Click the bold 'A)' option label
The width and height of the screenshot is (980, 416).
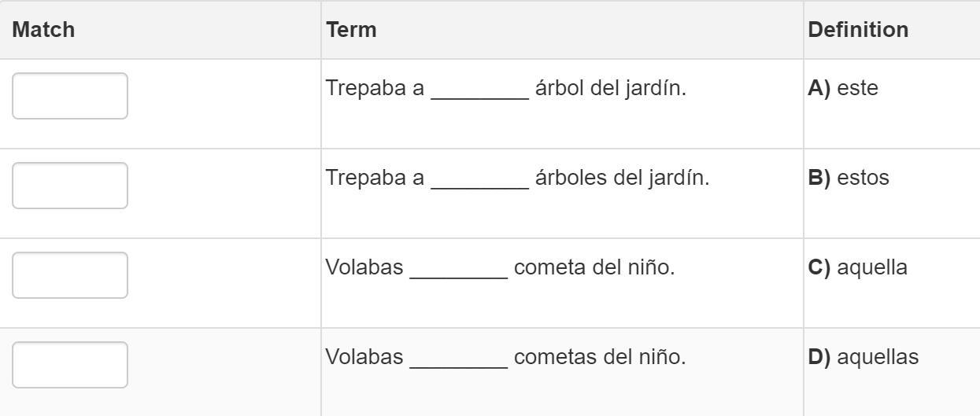pos(819,88)
